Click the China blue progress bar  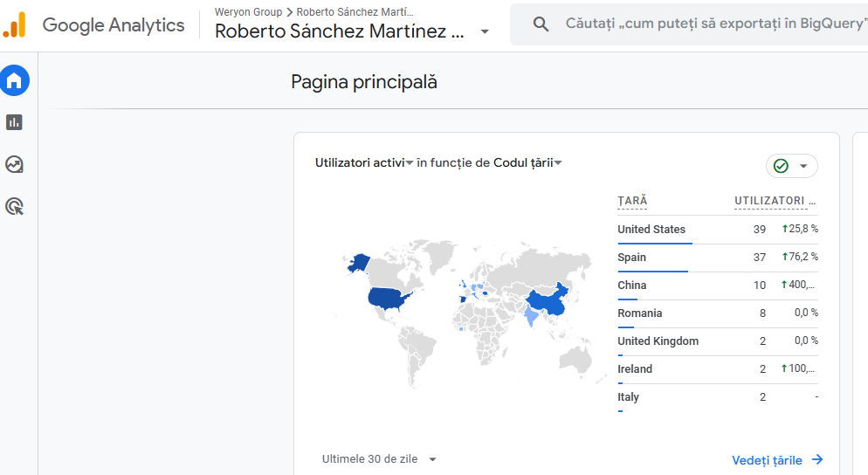point(627,299)
